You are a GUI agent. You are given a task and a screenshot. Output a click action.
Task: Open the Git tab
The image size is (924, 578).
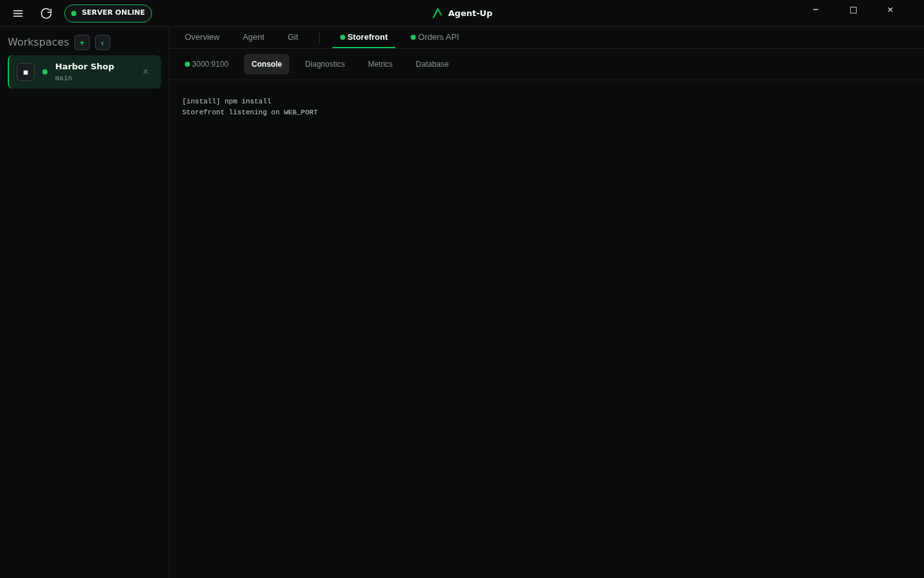pos(293,37)
